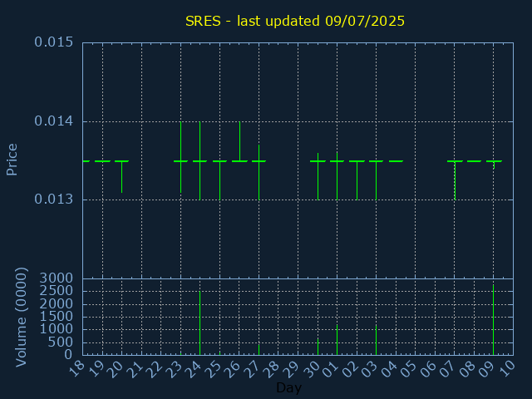The image size is (532, 399).
Task: Select the 1500 volume axis label
Action: [x=56, y=317]
